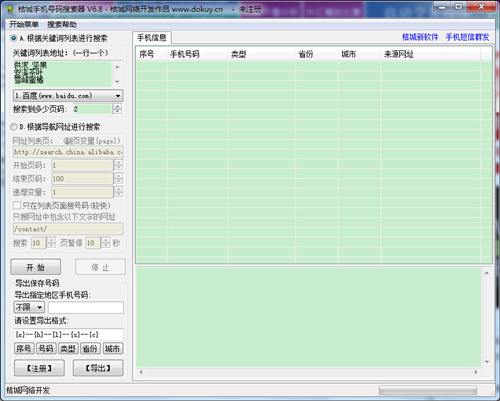Click the /contact/ URL filter field
The image size is (500, 401).
coord(68,229)
